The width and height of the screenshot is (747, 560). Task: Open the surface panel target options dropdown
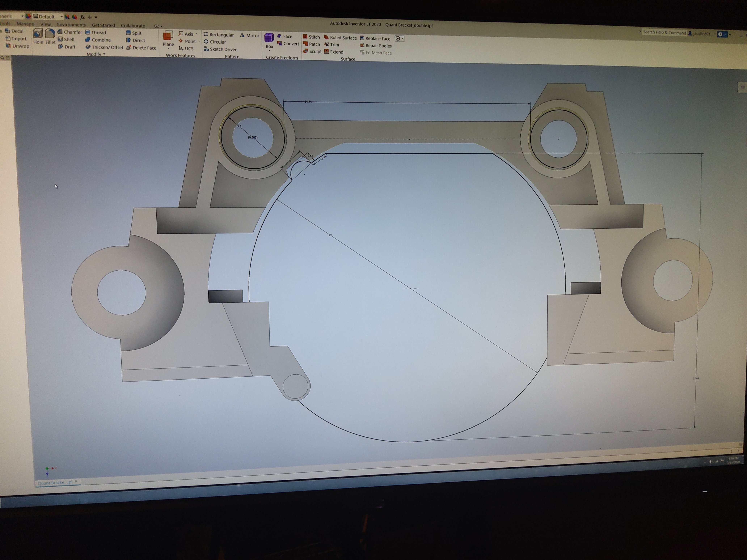pos(399,39)
